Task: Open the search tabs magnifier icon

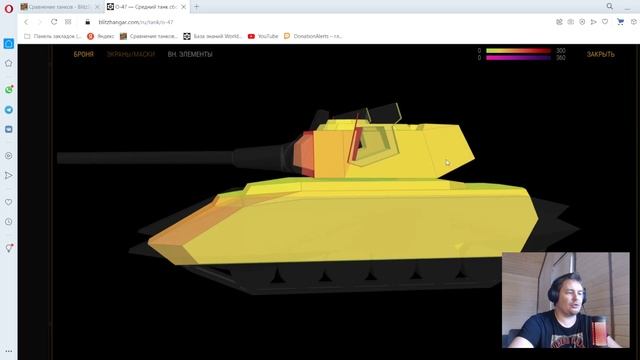Action: [609, 6]
